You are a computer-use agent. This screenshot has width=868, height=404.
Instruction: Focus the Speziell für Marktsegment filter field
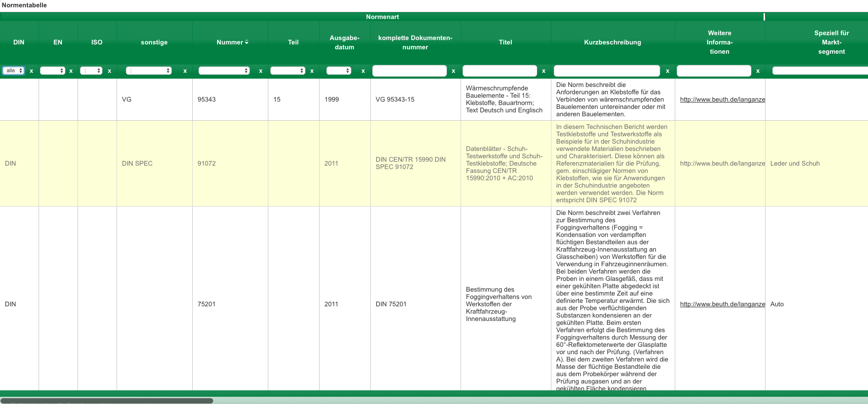(x=820, y=71)
